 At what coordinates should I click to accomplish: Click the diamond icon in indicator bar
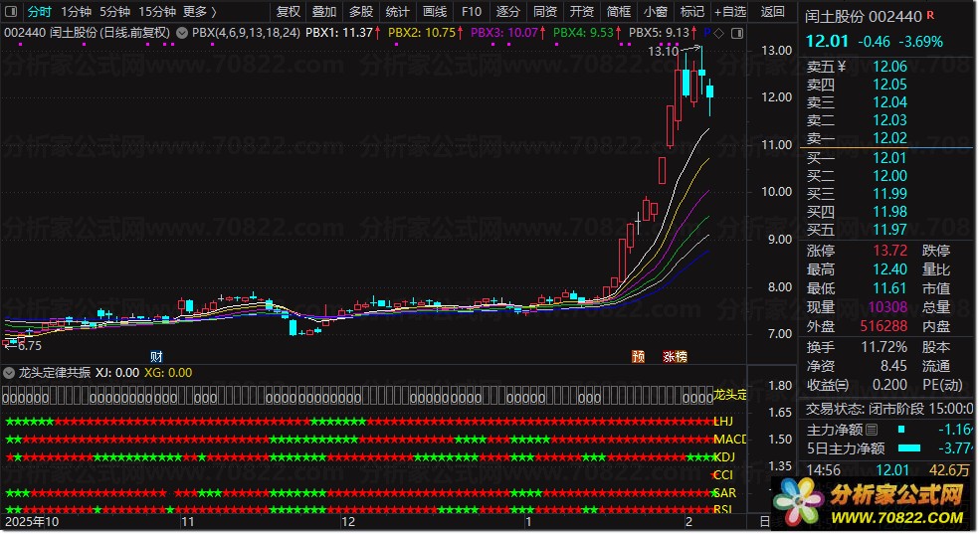[x=719, y=33]
